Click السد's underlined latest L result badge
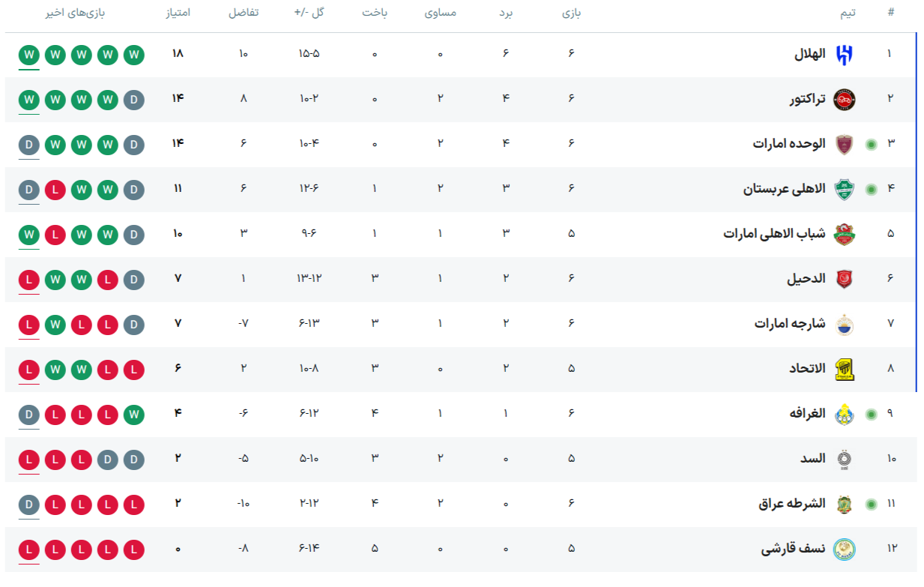924x587 pixels. [x=29, y=460]
